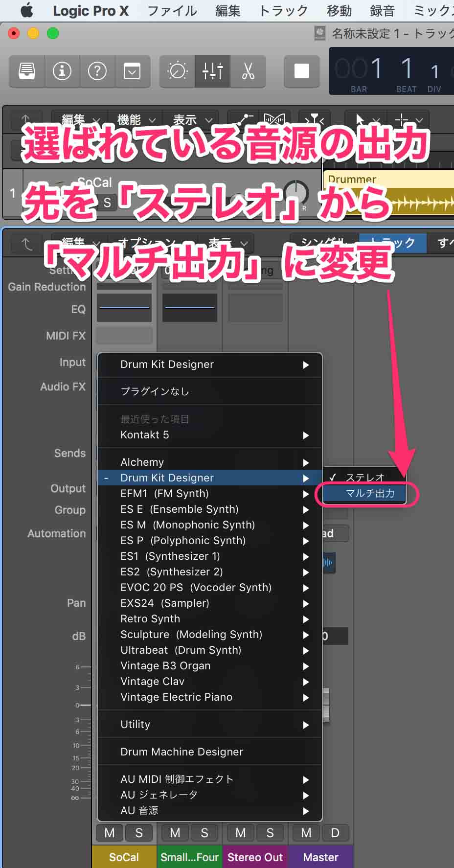454x868 pixels.
Task: Click the Mixer up-arrow icon
Action: click(x=27, y=243)
